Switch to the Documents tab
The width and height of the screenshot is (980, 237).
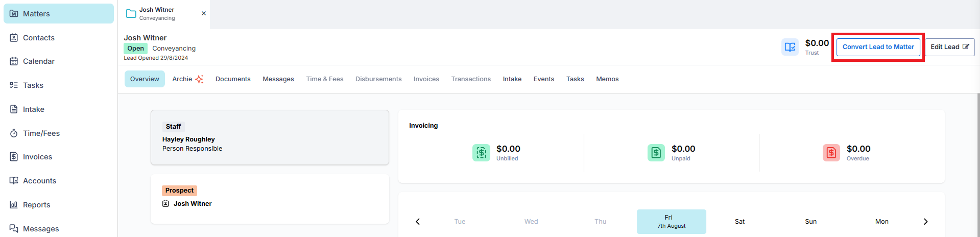tap(233, 79)
